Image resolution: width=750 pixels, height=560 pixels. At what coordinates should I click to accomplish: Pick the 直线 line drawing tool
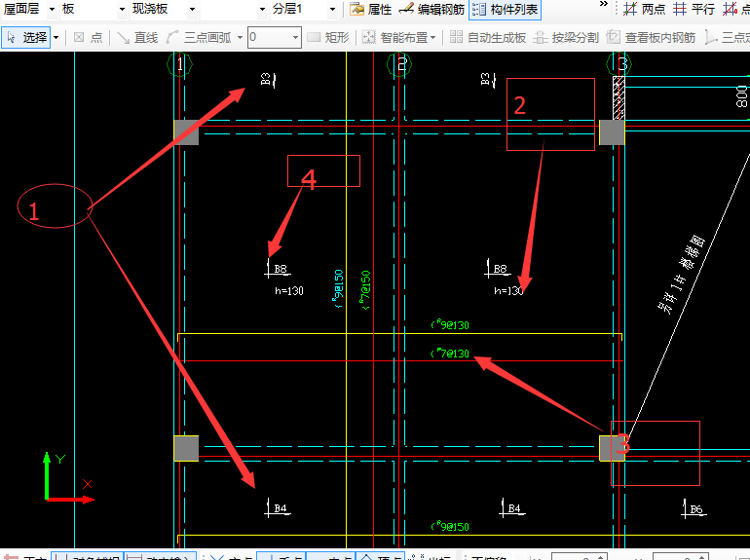137,37
